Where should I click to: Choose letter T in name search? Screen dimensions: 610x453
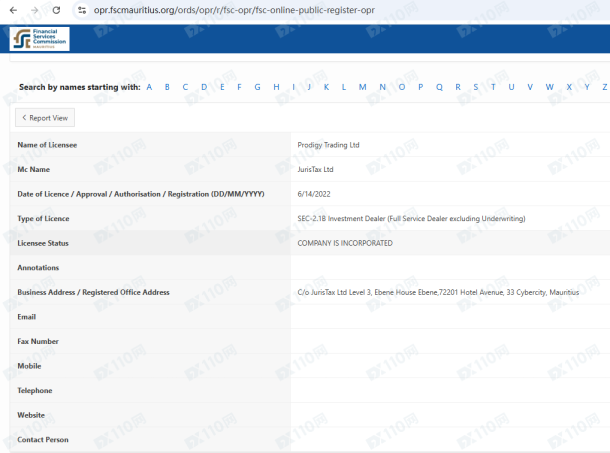493,87
